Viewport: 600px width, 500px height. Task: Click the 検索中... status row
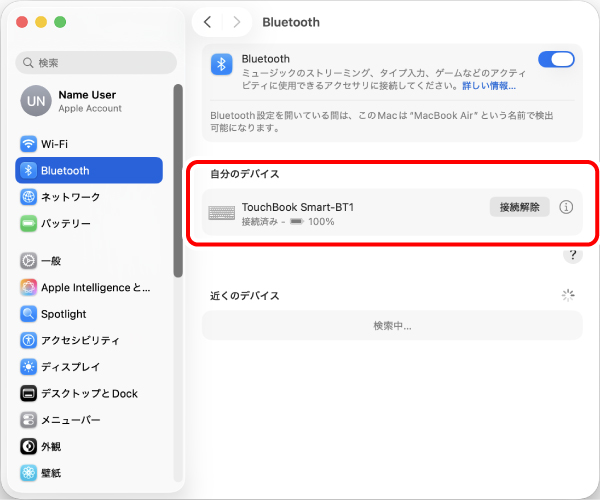pyautogui.click(x=392, y=326)
